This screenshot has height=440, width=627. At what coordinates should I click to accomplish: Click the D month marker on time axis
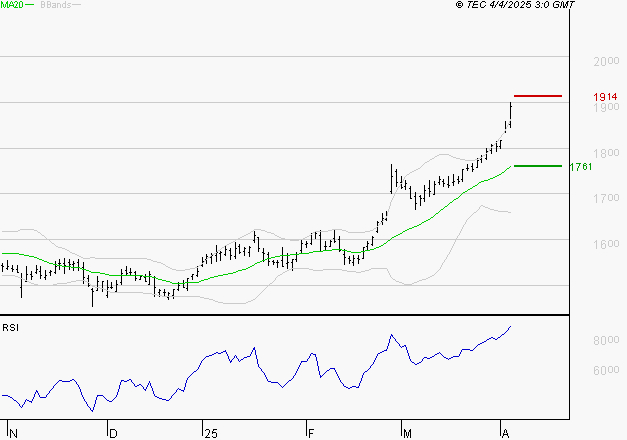[113, 434]
